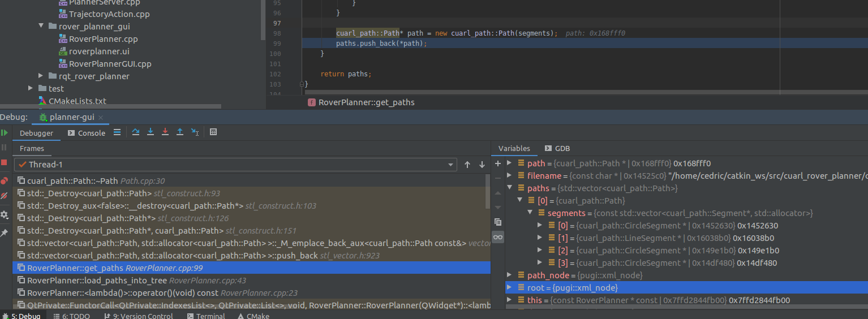Viewport: 868px width, 319px height.
Task: Open the CMake tool window
Action: coord(253,316)
